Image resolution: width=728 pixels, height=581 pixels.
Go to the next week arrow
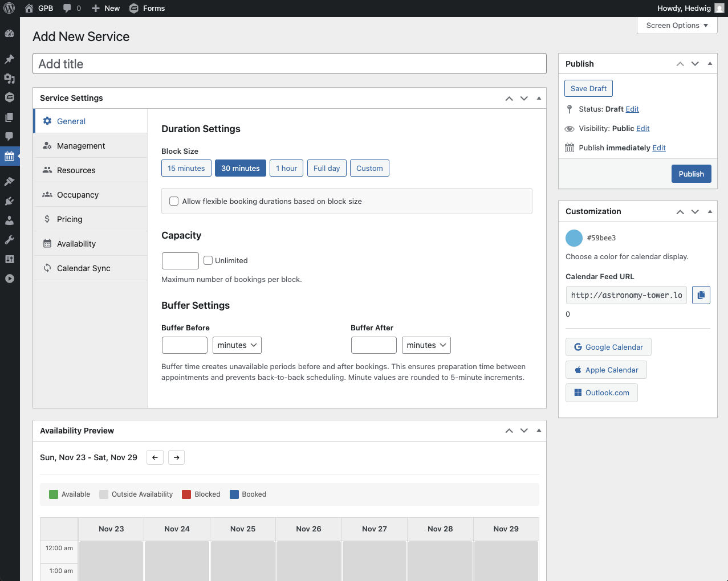(x=177, y=457)
